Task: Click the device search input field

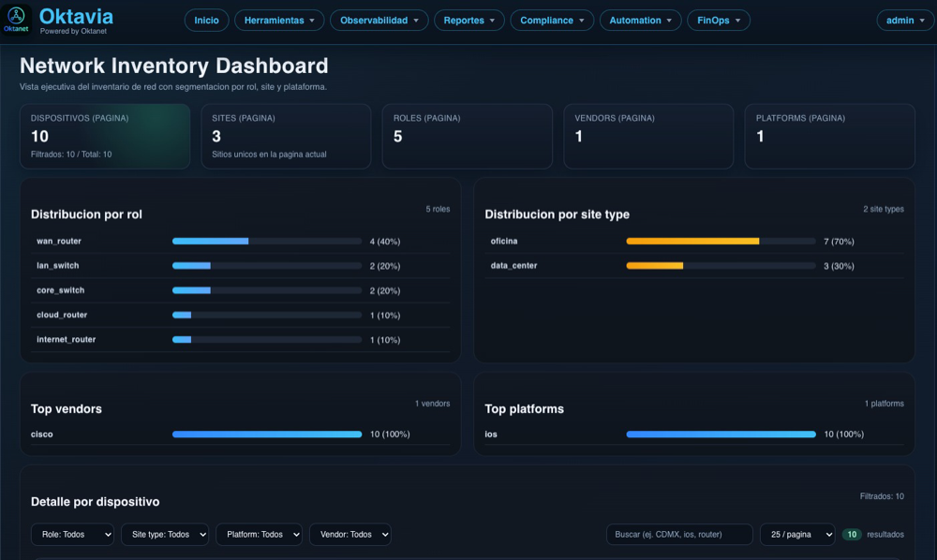Action: pyautogui.click(x=678, y=535)
